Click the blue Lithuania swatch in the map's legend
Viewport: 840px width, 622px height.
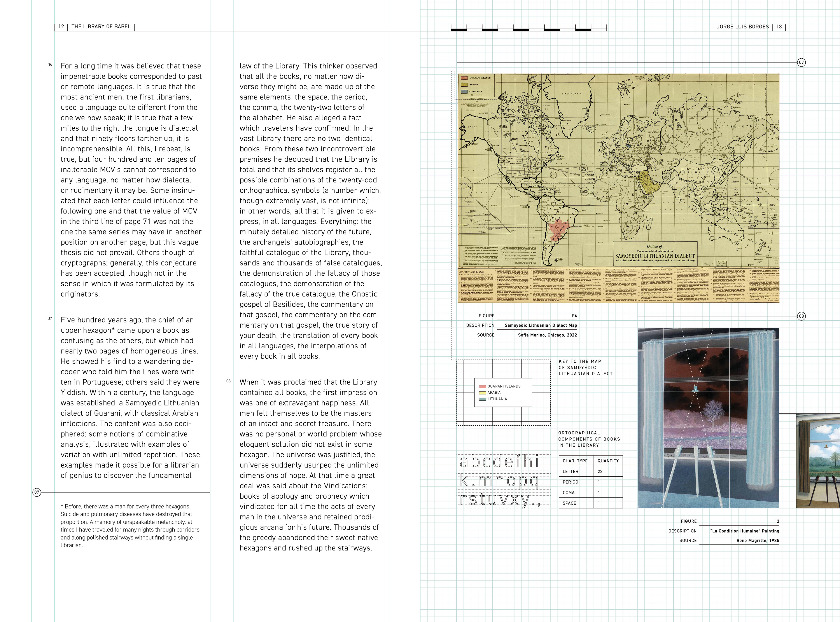[464, 91]
